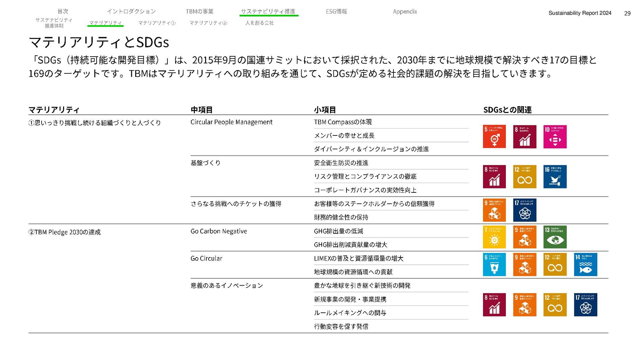Click the SDG 13 climate action icon
Image resolution: width=644 pixels, height=362 pixels.
[555, 237]
